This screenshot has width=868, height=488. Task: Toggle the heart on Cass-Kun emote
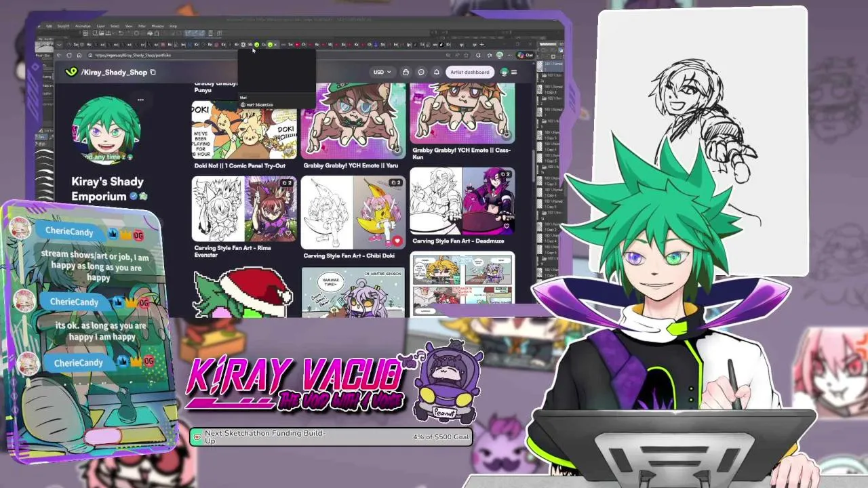pyautogui.click(x=507, y=136)
